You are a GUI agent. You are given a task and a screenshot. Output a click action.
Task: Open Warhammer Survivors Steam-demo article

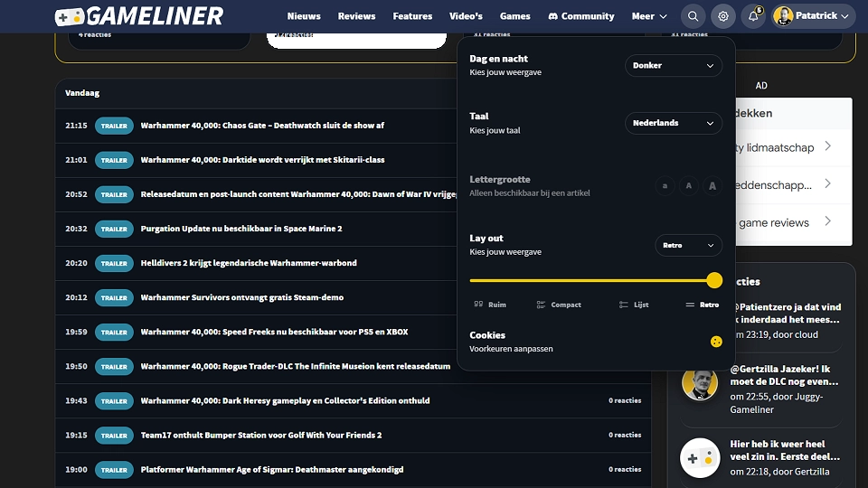pyautogui.click(x=242, y=297)
